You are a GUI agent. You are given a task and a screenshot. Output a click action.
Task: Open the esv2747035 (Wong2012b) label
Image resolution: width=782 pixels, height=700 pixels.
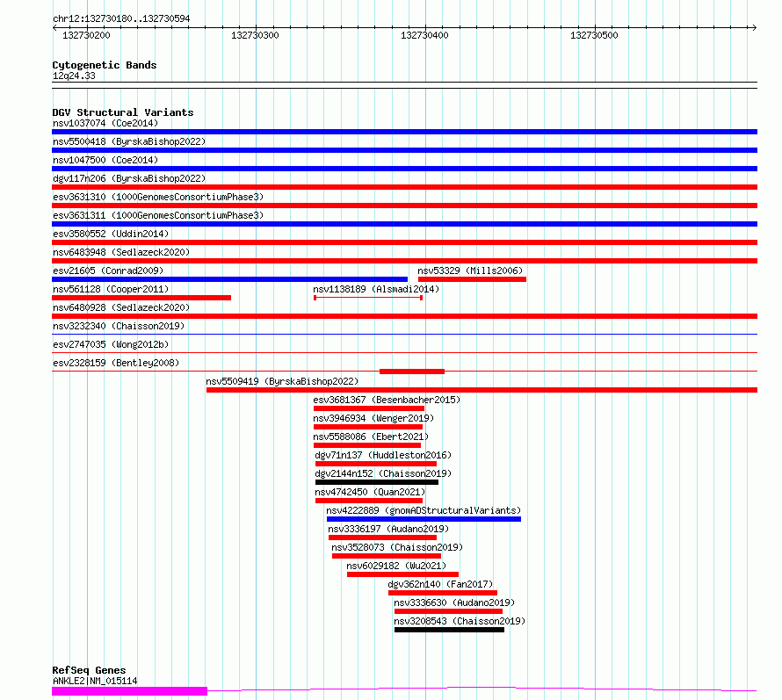pos(111,344)
